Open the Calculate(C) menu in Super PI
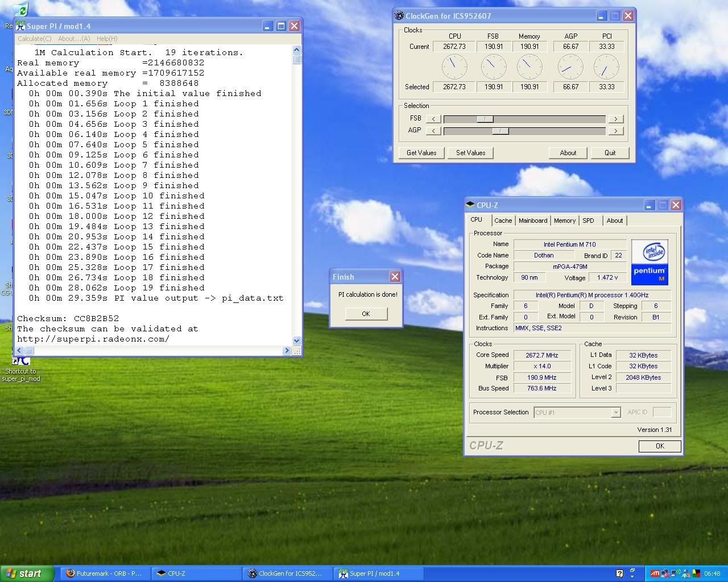The width and height of the screenshot is (728, 582). [35, 39]
